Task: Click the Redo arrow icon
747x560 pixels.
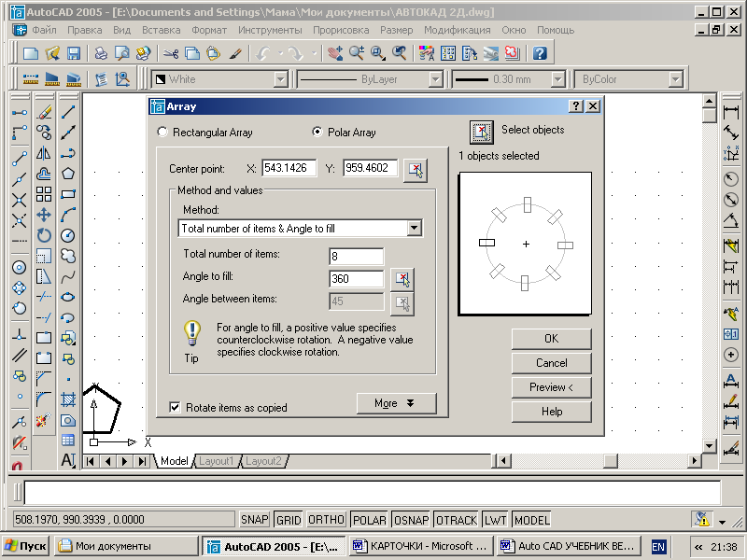Action: click(297, 53)
